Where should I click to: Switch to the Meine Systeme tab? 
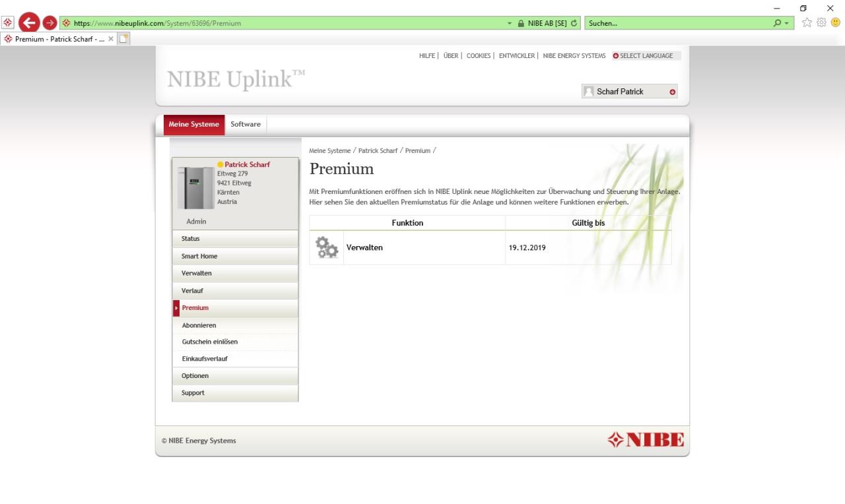point(194,125)
